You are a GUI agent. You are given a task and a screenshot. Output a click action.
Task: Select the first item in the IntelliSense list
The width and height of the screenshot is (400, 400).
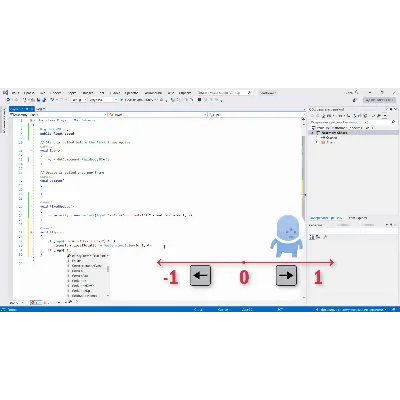(87, 256)
